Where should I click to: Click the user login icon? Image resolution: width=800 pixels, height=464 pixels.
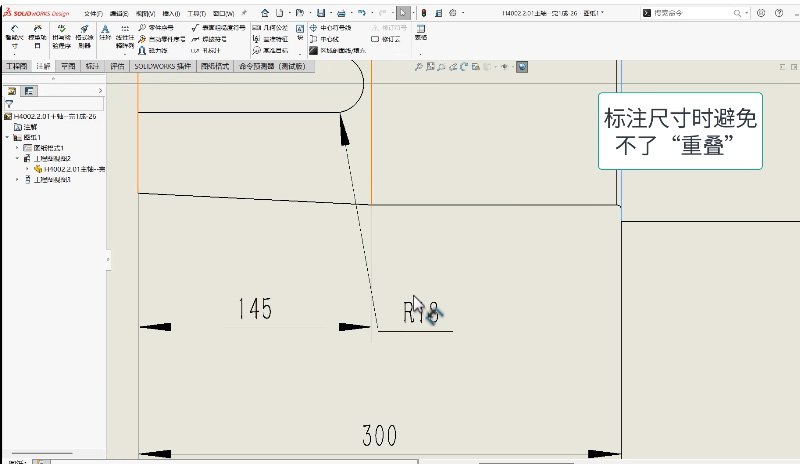761,13
